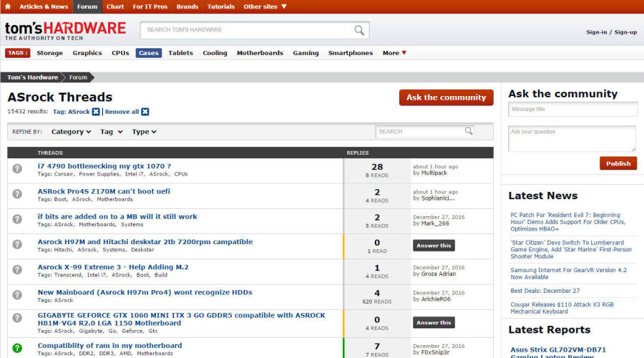Click question icon for ASRock Pro4S thread
This screenshot has height=358, width=644.
point(17,193)
